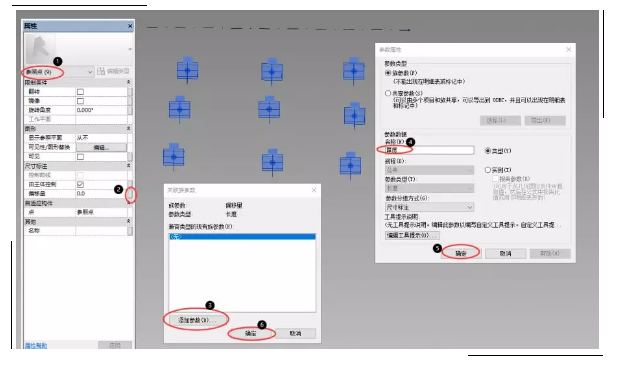The image size is (618, 365).
Task: Open the 规程 dropdown
Action: click(429, 170)
